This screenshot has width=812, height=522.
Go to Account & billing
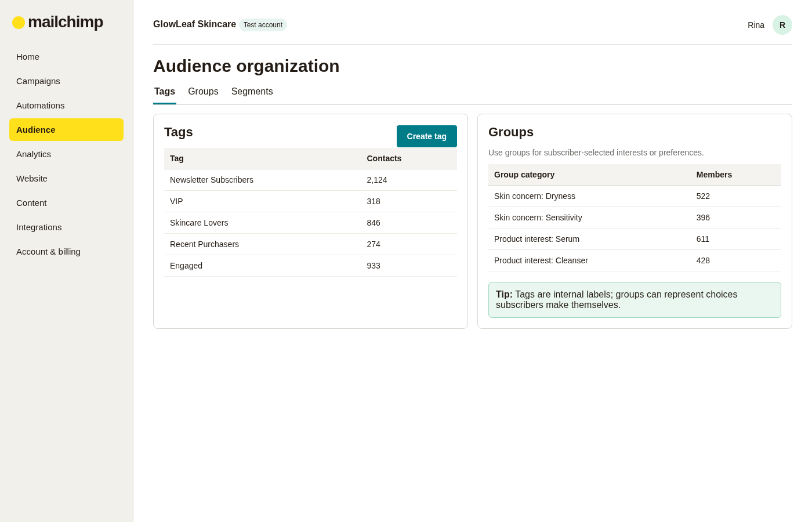(66, 252)
